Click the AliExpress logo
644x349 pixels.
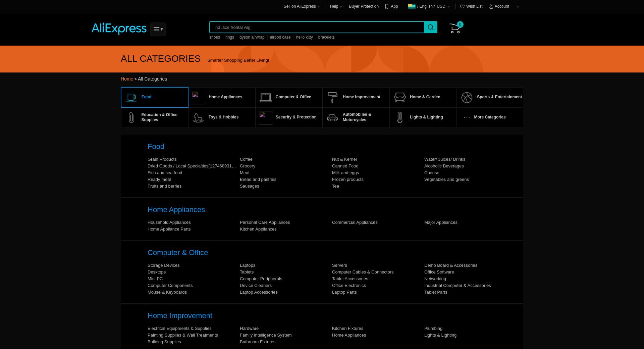click(119, 29)
